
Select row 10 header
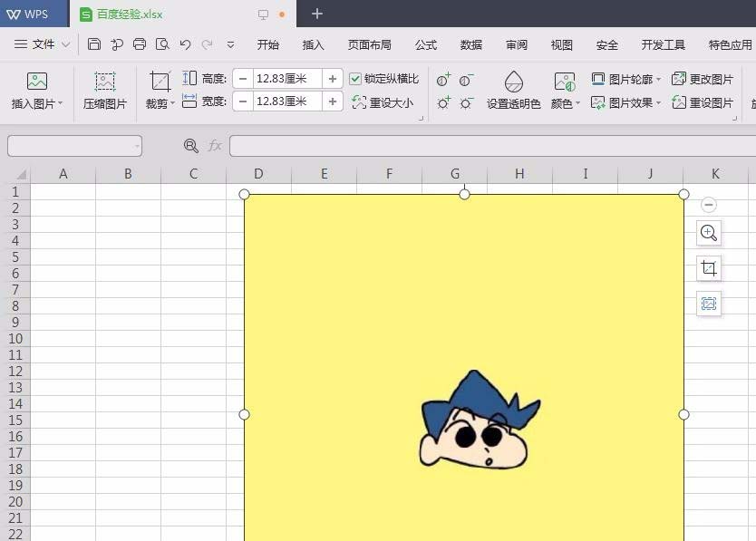pyautogui.click(x=15, y=339)
